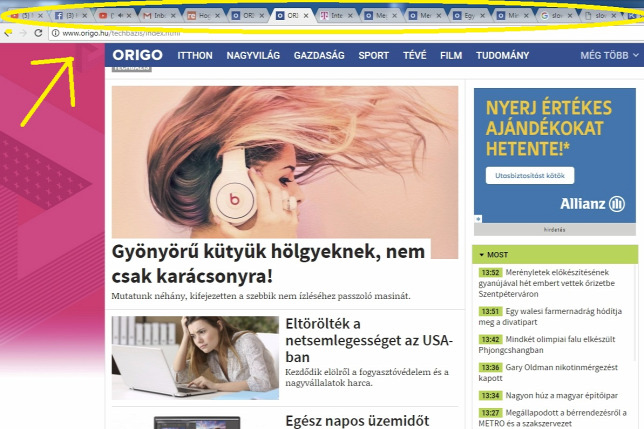The width and height of the screenshot is (644, 429).
Task: Open the site information icon beside the URL
Action: 55,33
